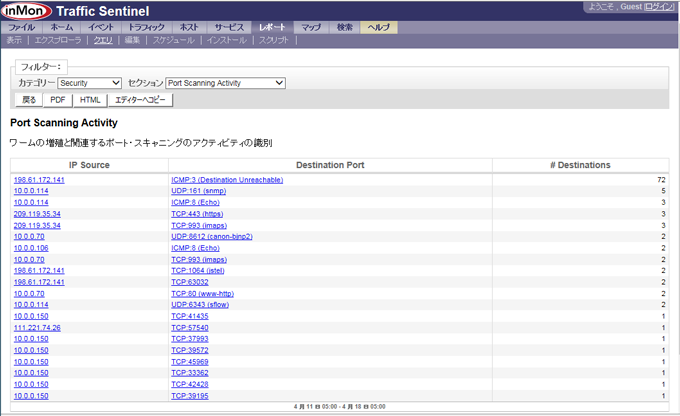The height and width of the screenshot is (416, 680).
Task: Select the クエリ submenu item
Action: pyautogui.click(x=103, y=40)
